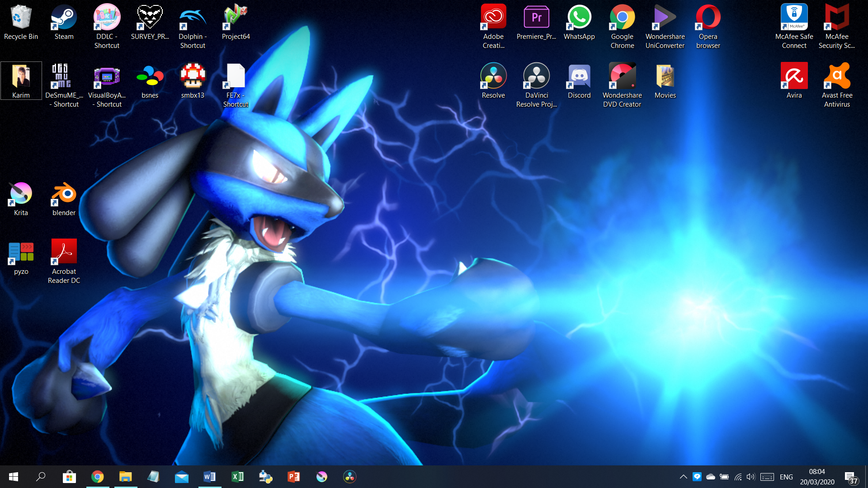Switch to Word in the taskbar
The width and height of the screenshot is (868, 488).
pyautogui.click(x=209, y=477)
